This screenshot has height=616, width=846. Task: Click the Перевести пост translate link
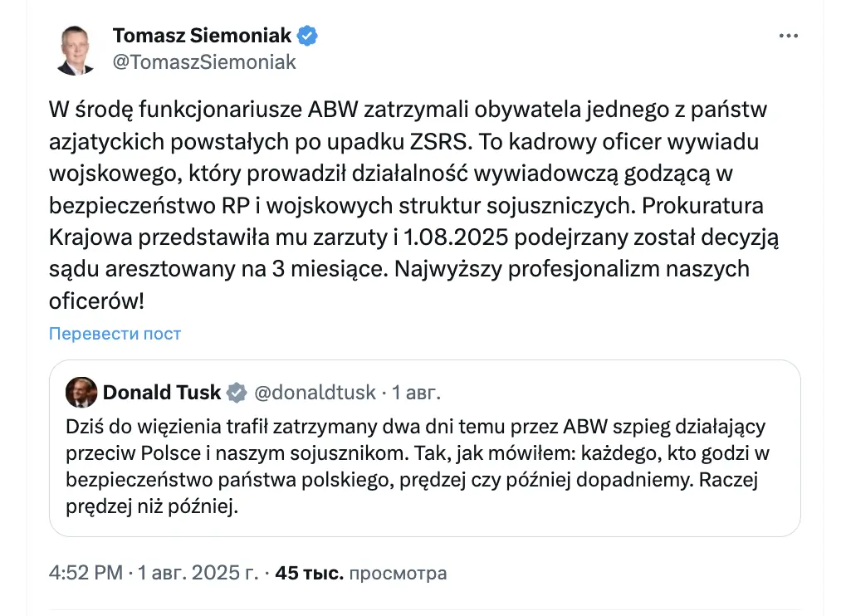[115, 334]
